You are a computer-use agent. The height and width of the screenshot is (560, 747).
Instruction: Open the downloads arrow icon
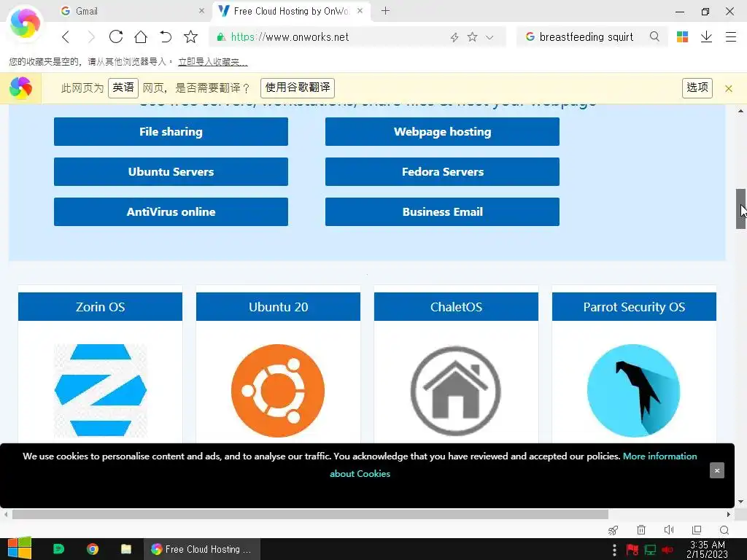tap(706, 36)
